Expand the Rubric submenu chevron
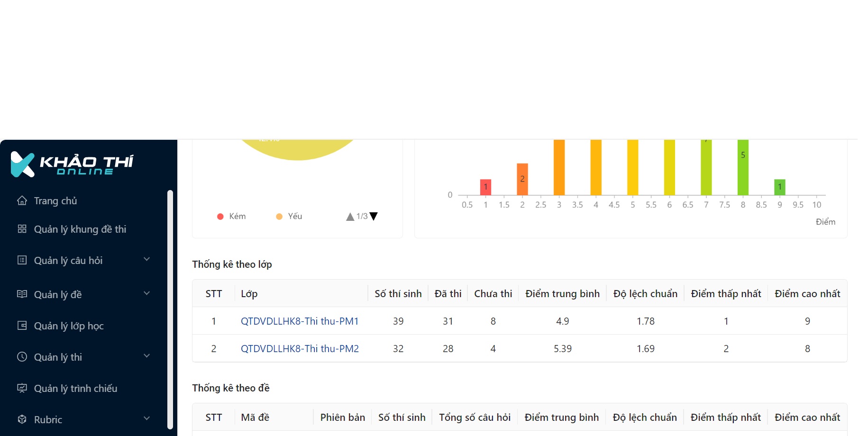Image resolution: width=868 pixels, height=436 pixels. tap(146, 418)
